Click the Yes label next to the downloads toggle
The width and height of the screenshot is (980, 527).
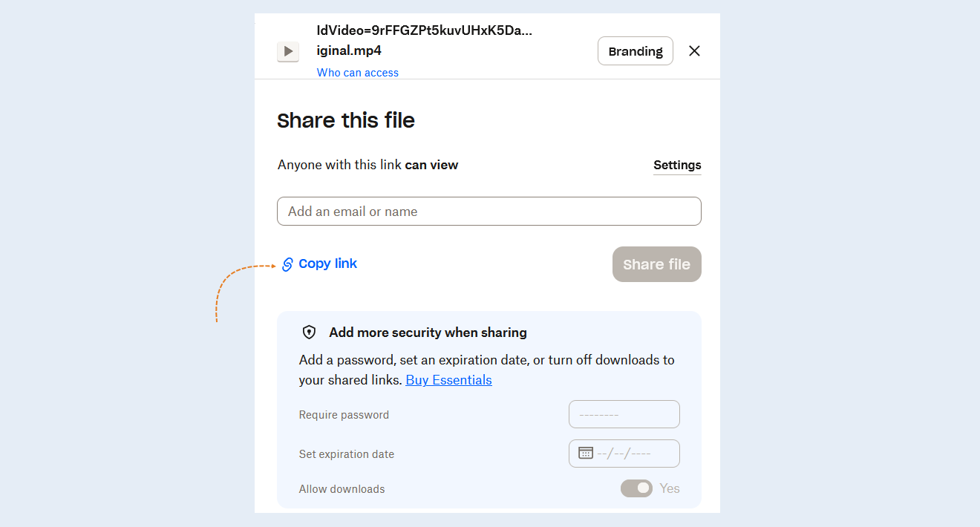tap(670, 488)
